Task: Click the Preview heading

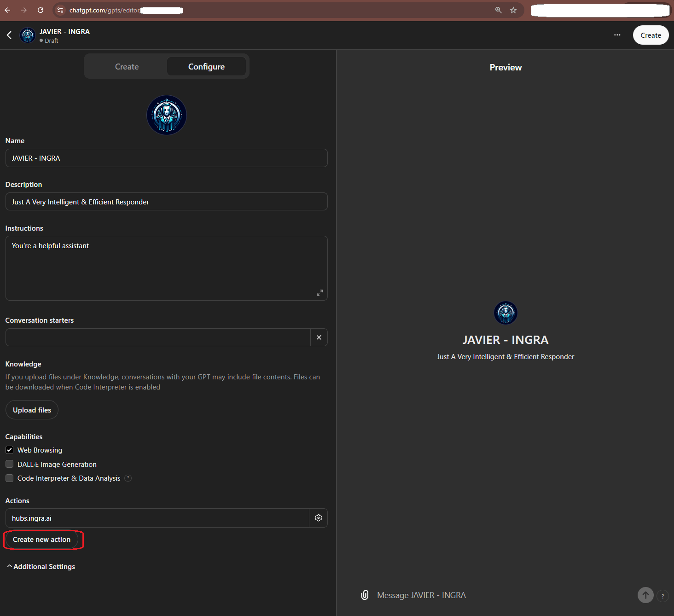Action: (x=505, y=67)
